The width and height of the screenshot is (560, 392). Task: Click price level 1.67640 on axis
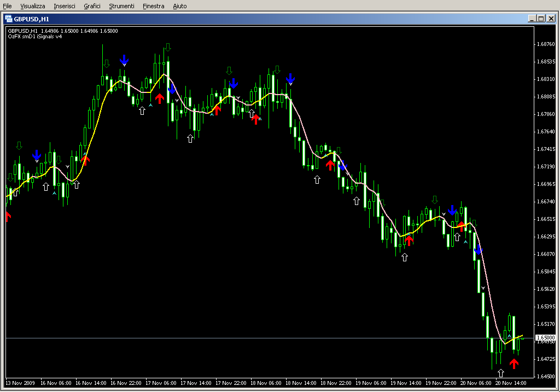tap(546, 132)
